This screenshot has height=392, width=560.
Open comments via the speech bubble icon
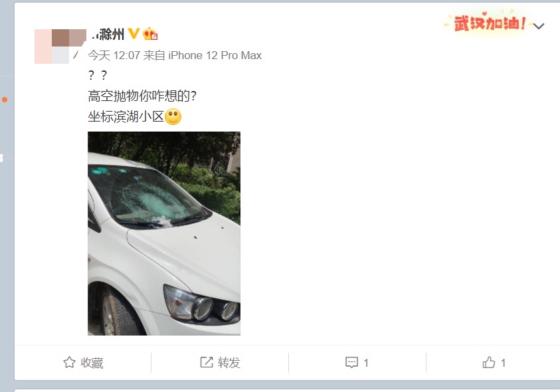click(x=352, y=362)
